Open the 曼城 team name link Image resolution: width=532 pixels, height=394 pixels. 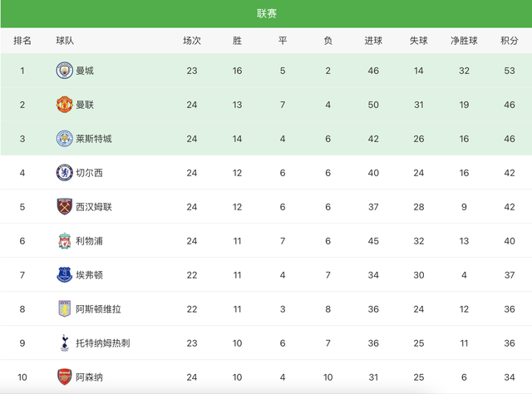coord(85,71)
